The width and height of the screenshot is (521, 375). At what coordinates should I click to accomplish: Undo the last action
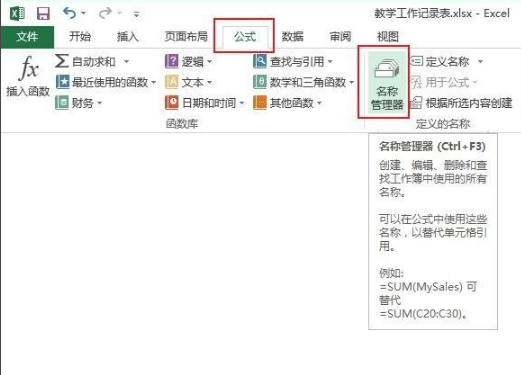pyautogui.click(x=69, y=13)
